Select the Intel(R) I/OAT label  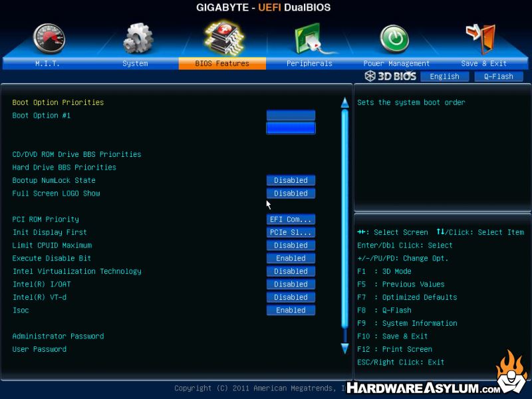(x=41, y=285)
